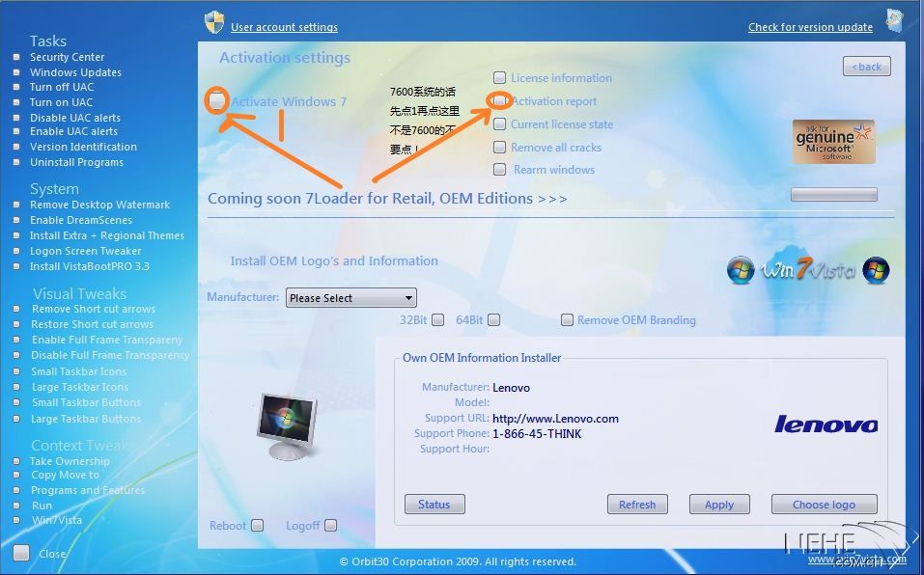The width and height of the screenshot is (924, 575).
Task: Click the User account settings shield icon
Action: coord(214,23)
